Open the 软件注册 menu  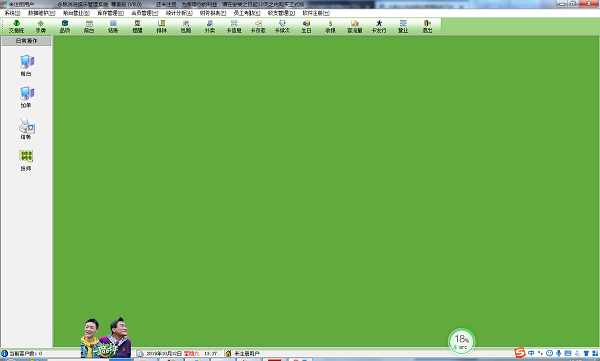click(x=316, y=13)
